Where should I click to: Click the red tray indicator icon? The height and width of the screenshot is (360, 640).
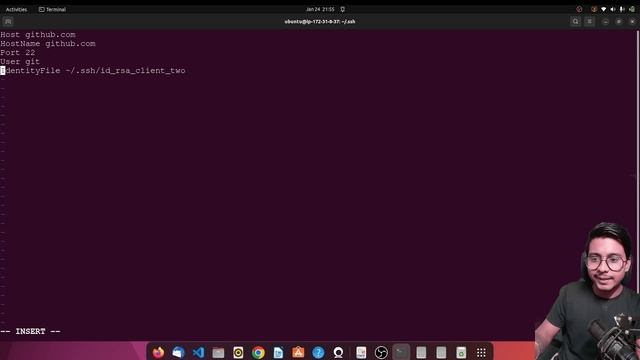(x=579, y=9)
